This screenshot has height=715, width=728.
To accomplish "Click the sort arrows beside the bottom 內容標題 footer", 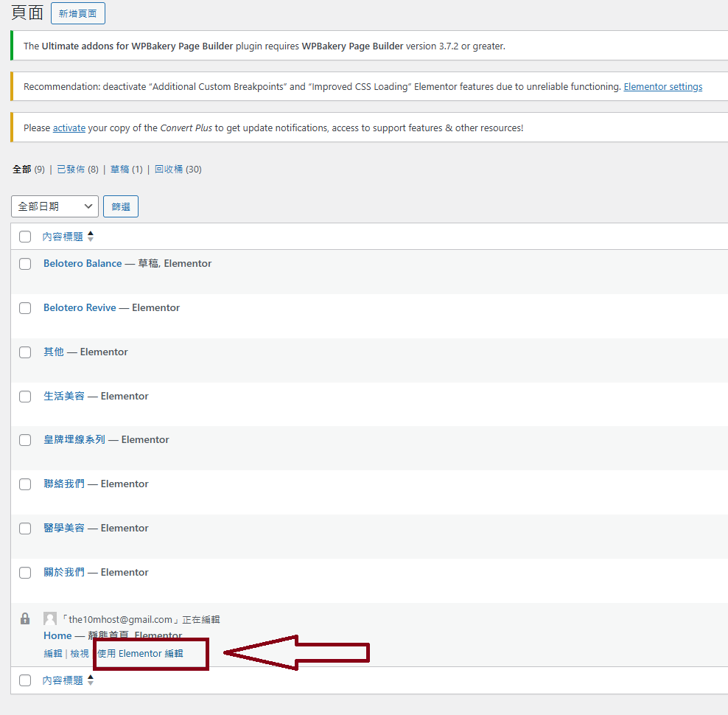I will (91, 680).
